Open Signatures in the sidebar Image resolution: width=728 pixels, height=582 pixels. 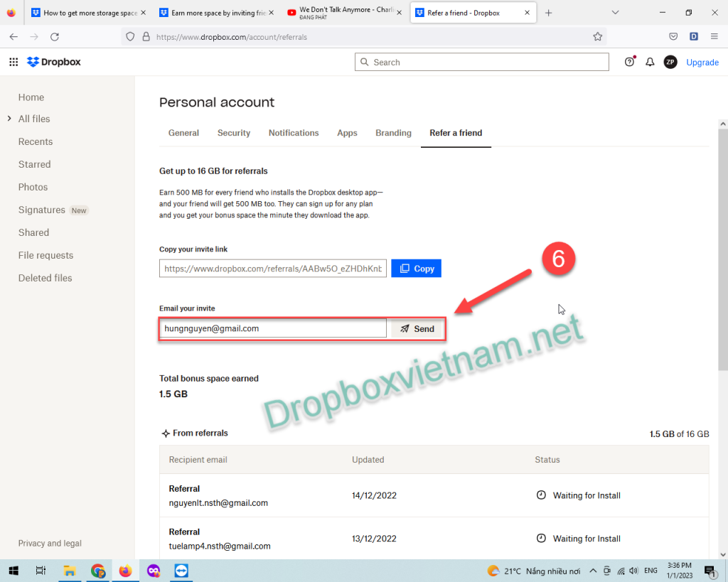(42, 210)
